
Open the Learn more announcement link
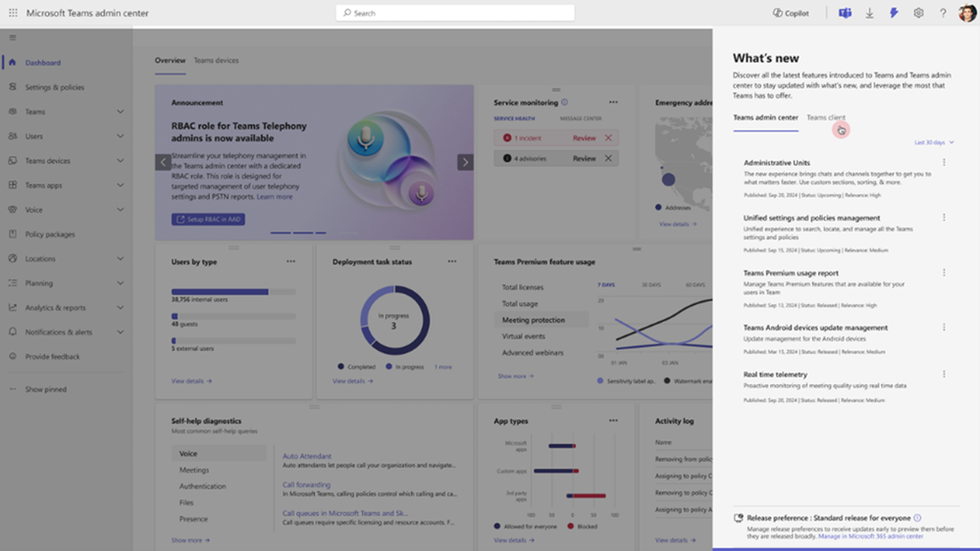click(x=275, y=197)
